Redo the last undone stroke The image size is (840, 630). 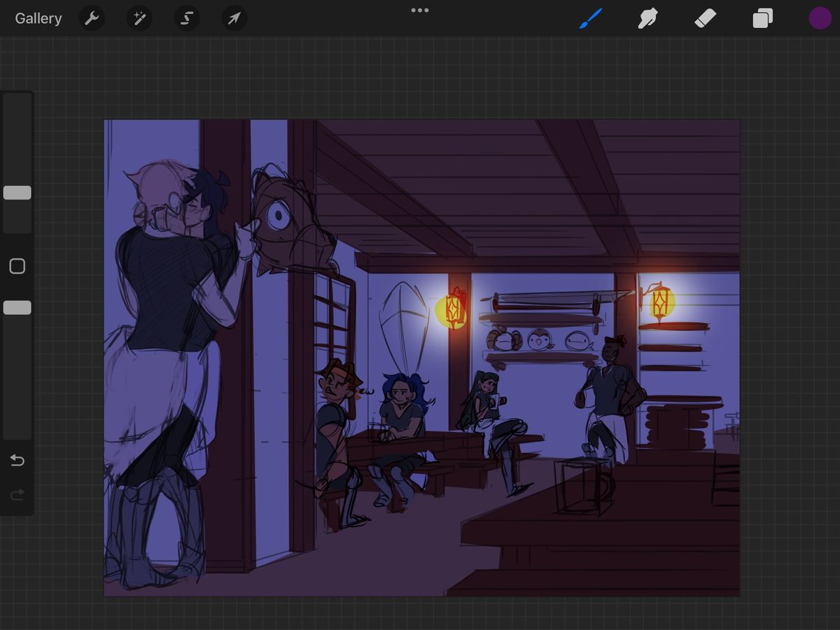pos(17,495)
